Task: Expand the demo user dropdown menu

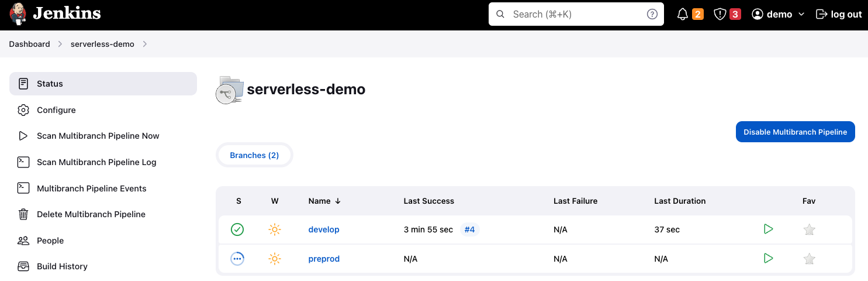Action: [801, 14]
